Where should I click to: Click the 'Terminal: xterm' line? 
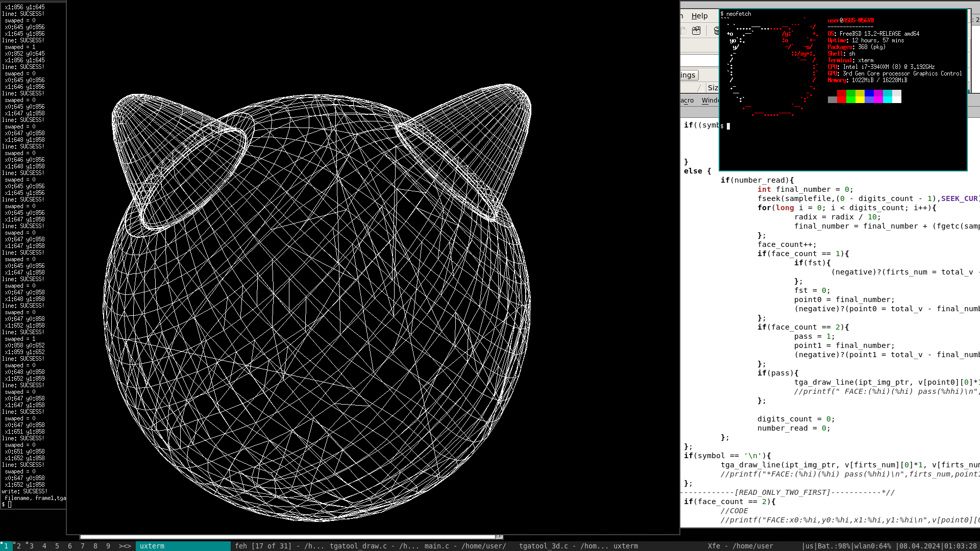[850, 60]
